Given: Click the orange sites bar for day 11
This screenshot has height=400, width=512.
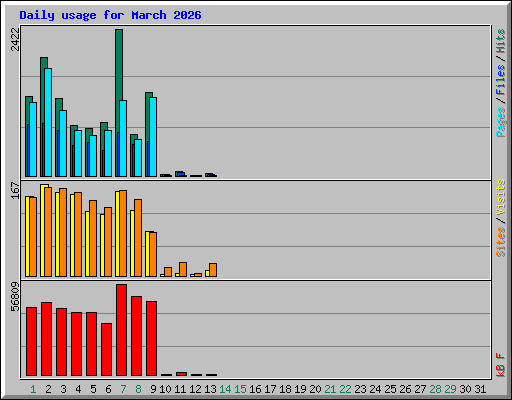Looking at the screenshot, I should [183, 269].
